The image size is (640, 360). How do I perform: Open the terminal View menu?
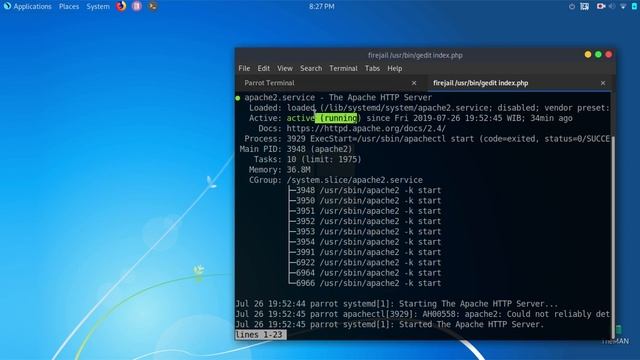[x=285, y=68]
